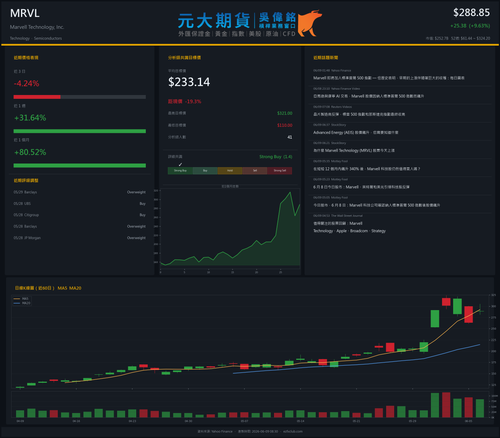Click the $288.85 current price
Viewport: 500px width, 438px height.
pyautogui.click(x=471, y=13)
